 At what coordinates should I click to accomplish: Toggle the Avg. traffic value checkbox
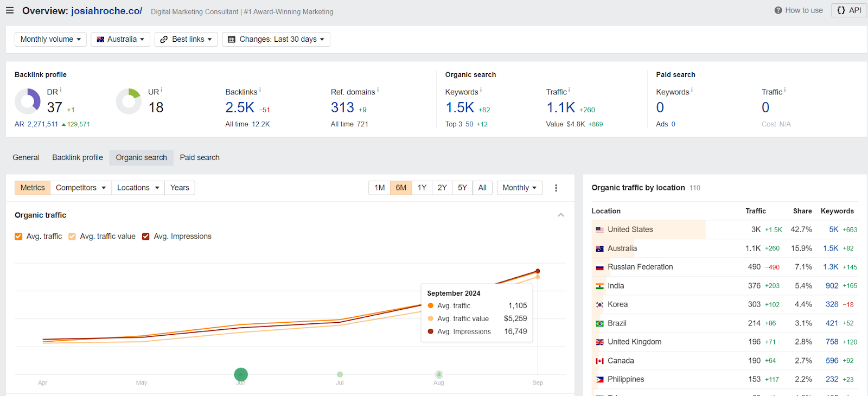[x=72, y=237]
